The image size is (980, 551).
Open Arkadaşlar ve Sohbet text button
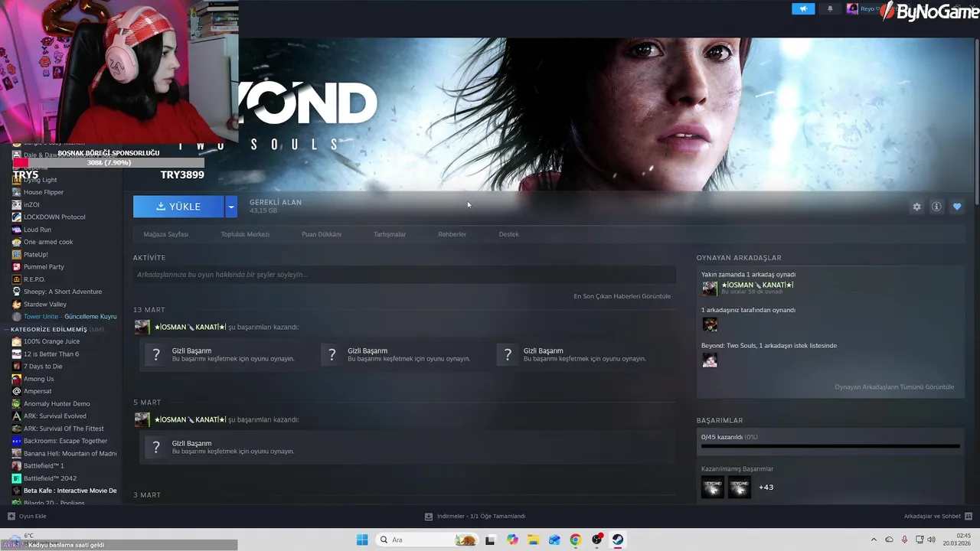pyautogui.click(x=933, y=517)
